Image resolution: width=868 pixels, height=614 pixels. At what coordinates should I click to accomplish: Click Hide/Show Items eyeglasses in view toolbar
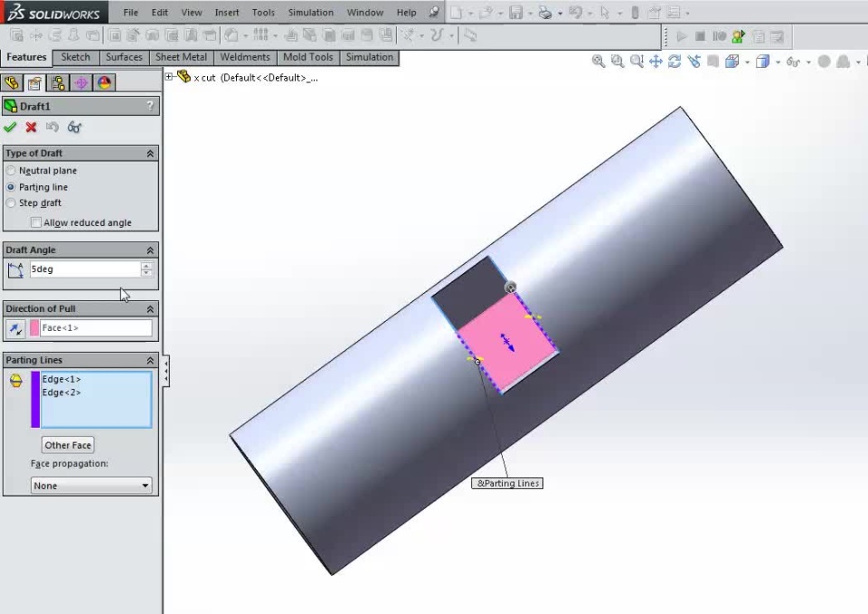coord(793,61)
